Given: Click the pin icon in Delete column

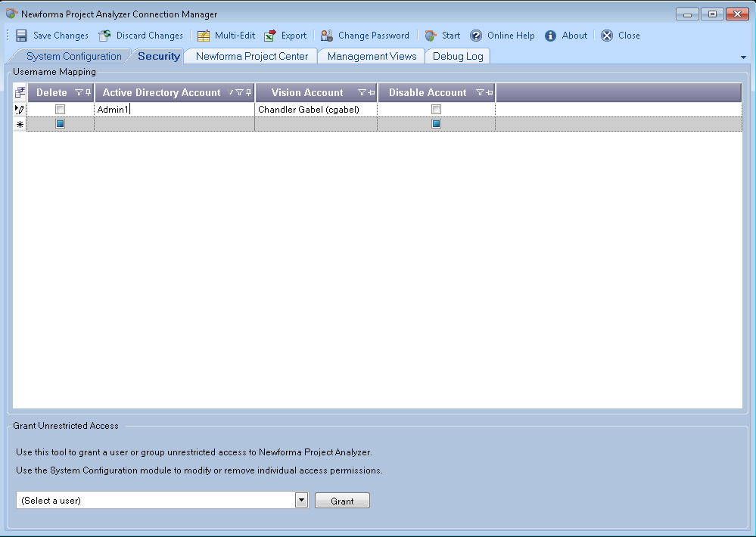Looking at the screenshot, I should (x=89, y=92).
